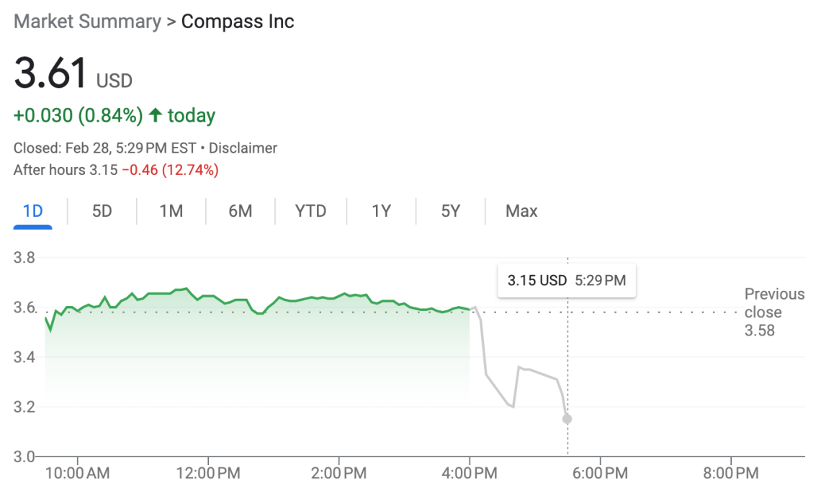Click the 3.15 USD 5:29 PM tooltip
821x504 pixels.
click(x=567, y=280)
